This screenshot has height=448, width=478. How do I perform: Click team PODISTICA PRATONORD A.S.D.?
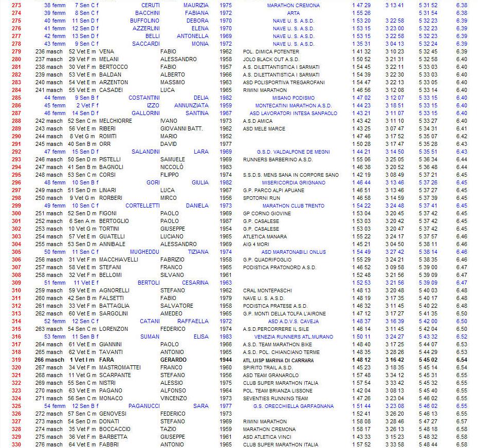click(x=280, y=268)
